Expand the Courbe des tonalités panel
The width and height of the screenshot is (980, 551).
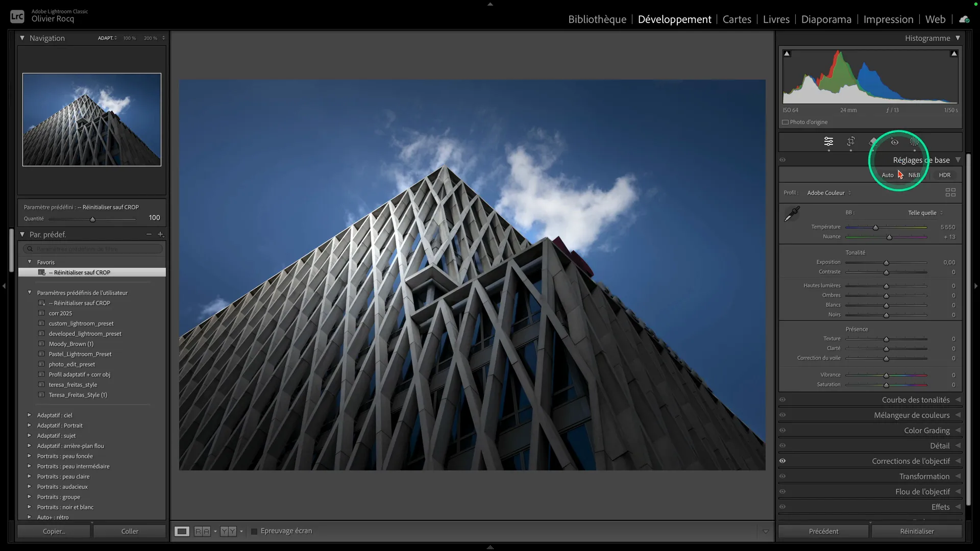pyautogui.click(x=916, y=399)
